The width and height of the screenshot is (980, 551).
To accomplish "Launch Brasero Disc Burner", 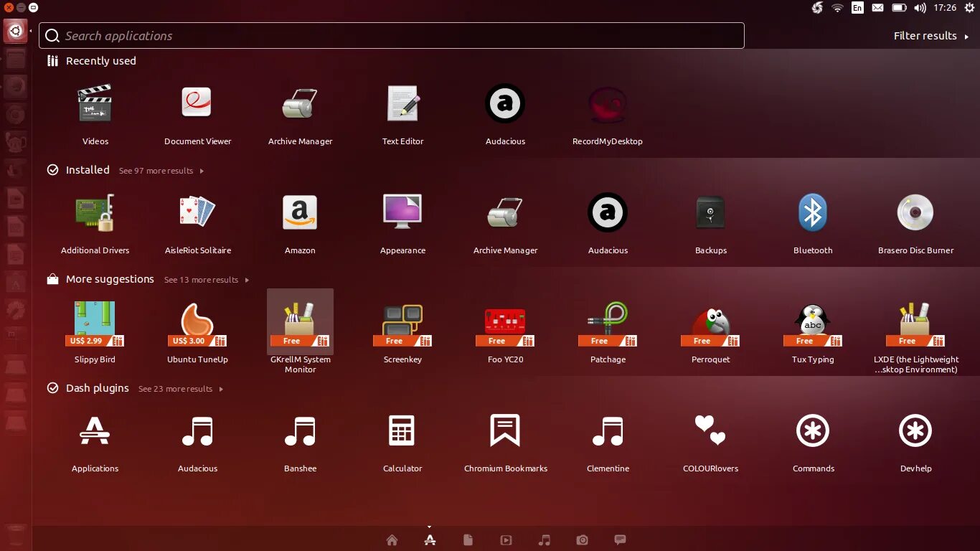I will point(915,222).
